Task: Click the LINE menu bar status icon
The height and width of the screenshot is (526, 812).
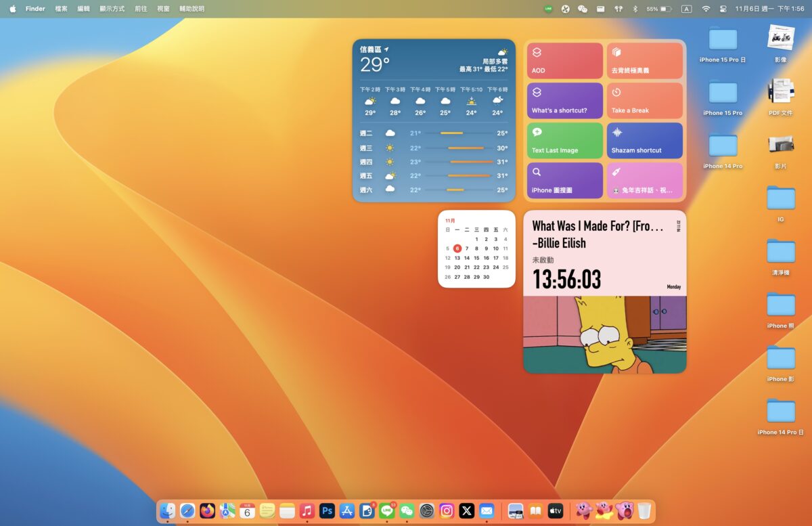Action: [548, 9]
